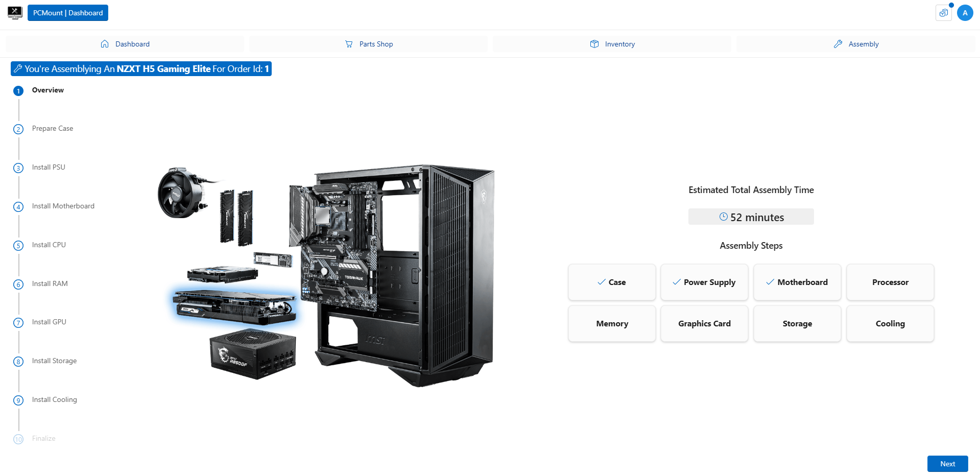Click the CPU cooler fan image
Screen dimensions: 980x476
pos(184,193)
